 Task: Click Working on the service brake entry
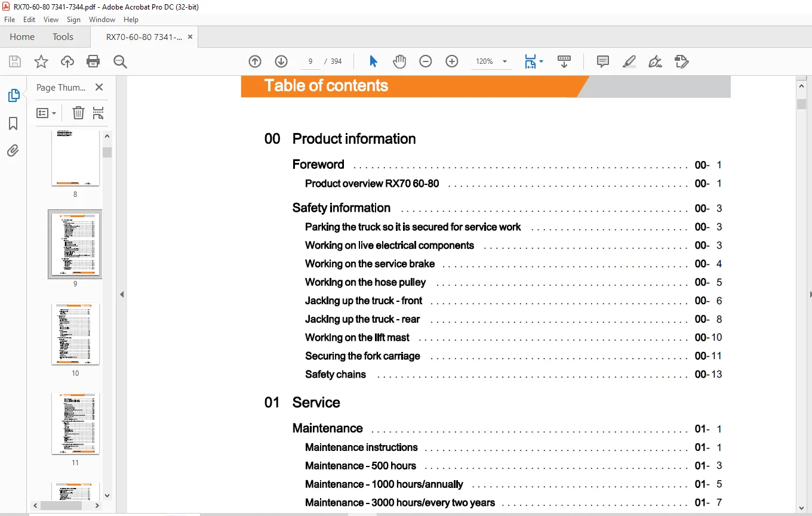click(x=370, y=264)
